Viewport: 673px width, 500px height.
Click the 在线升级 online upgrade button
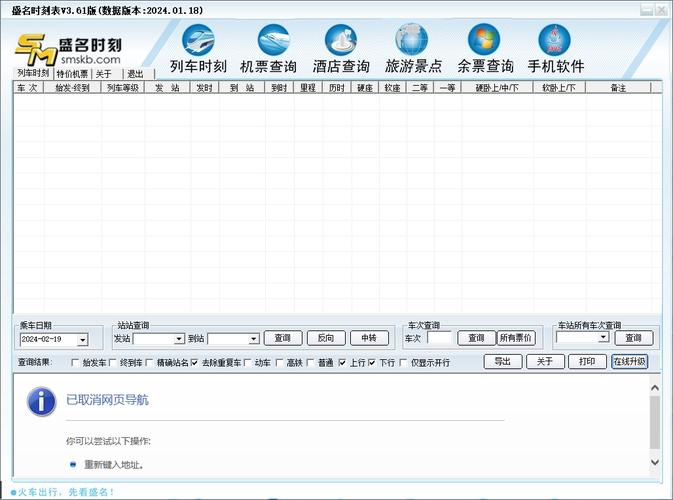(629, 362)
